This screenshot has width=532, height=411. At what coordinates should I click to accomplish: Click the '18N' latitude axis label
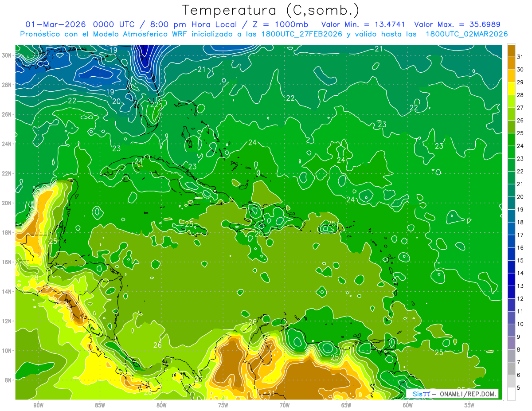7,232
